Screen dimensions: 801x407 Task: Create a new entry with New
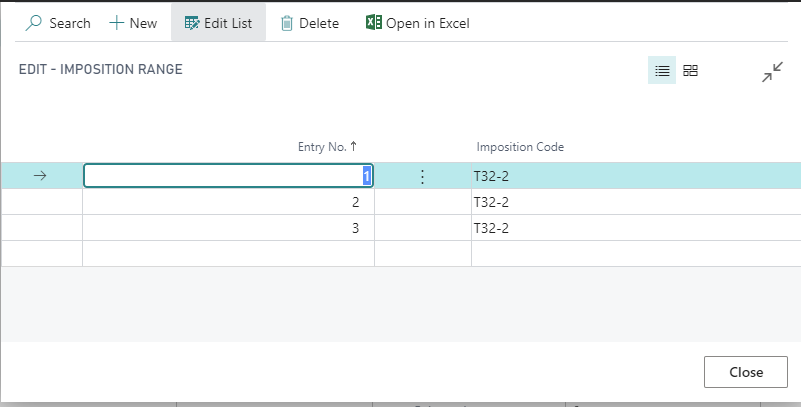[132, 23]
